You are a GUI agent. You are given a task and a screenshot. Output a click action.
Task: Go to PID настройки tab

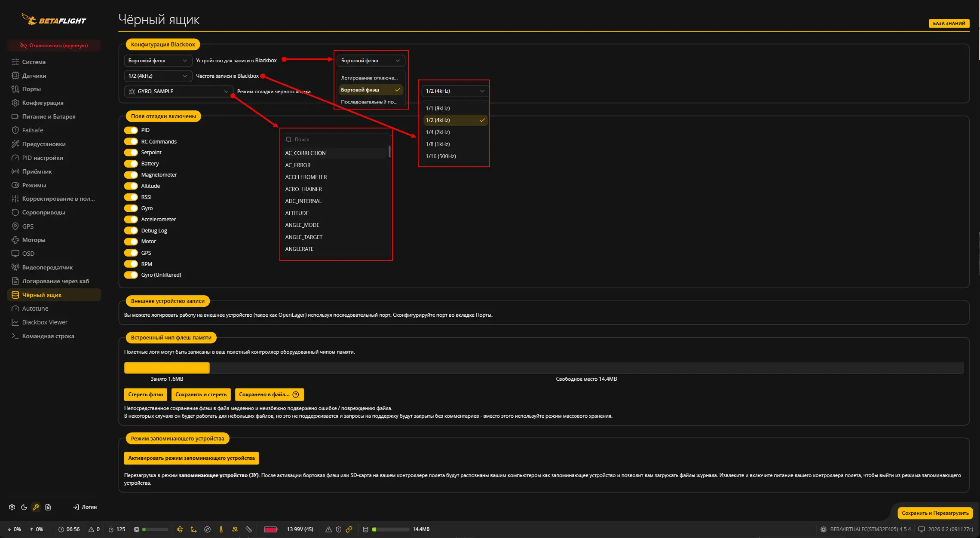[43, 158]
